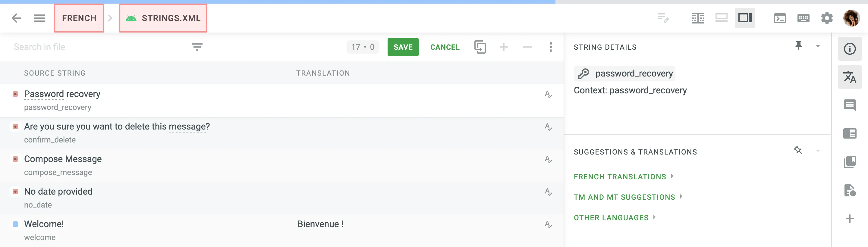Screen dimensions: 868x247
Task: Click the back arrow icon
Action: point(16,18)
